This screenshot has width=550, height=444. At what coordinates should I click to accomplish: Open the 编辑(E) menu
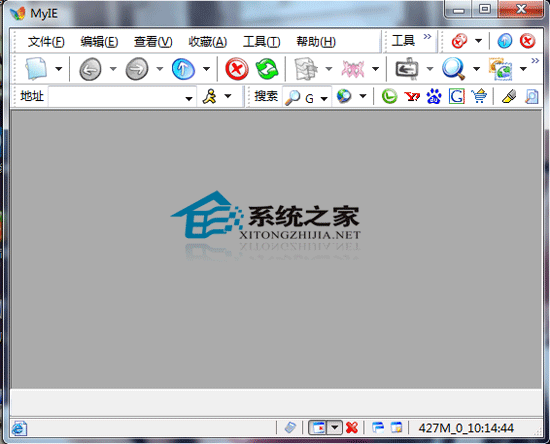pyautogui.click(x=99, y=42)
